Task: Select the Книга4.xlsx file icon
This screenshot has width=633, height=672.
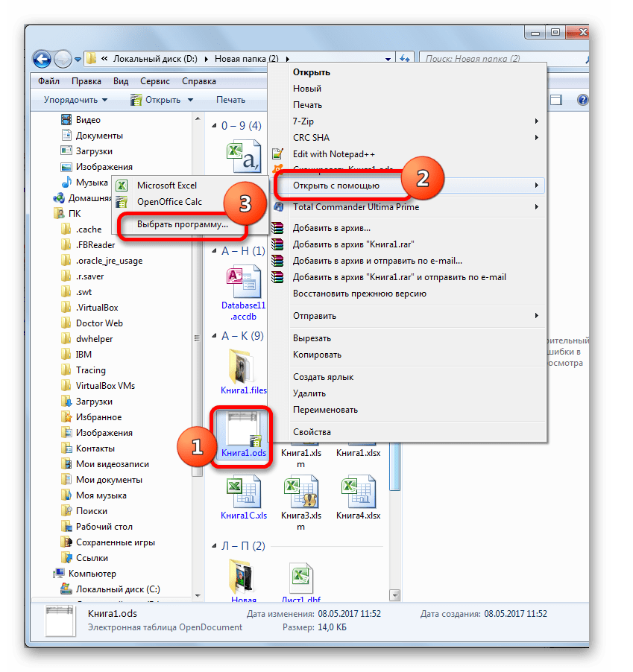Action: pyautogui.click(x=358, y=492)
